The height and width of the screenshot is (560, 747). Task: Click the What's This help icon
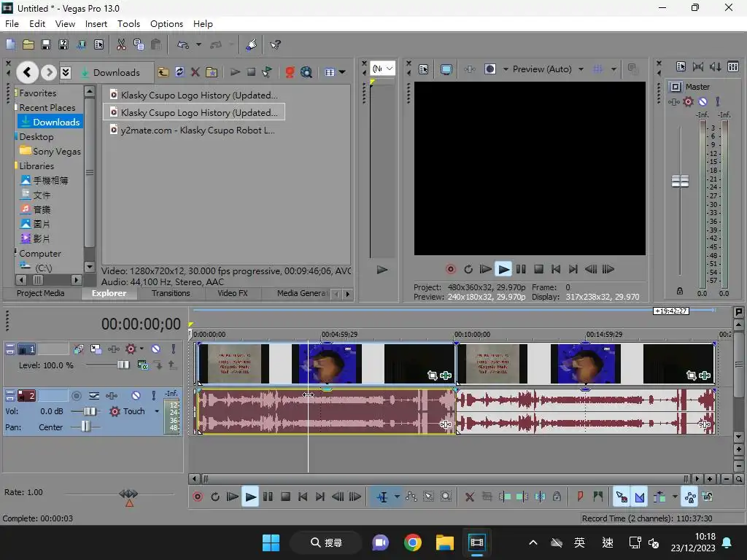tap(275, 44)
